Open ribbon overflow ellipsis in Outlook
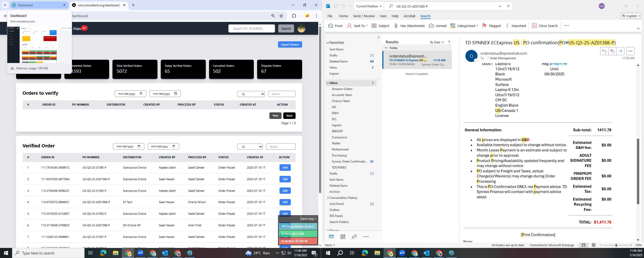644x258 pixels. (566, 26)
